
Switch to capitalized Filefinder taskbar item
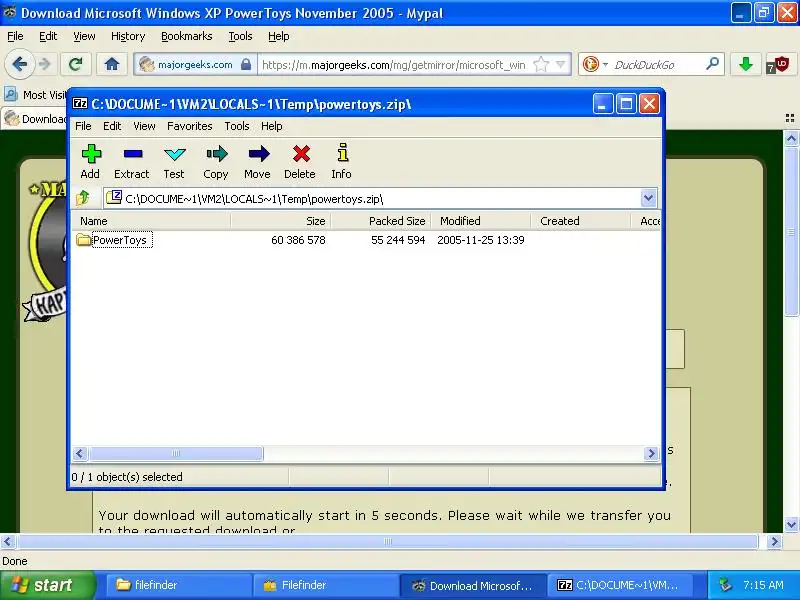point(326,585)
